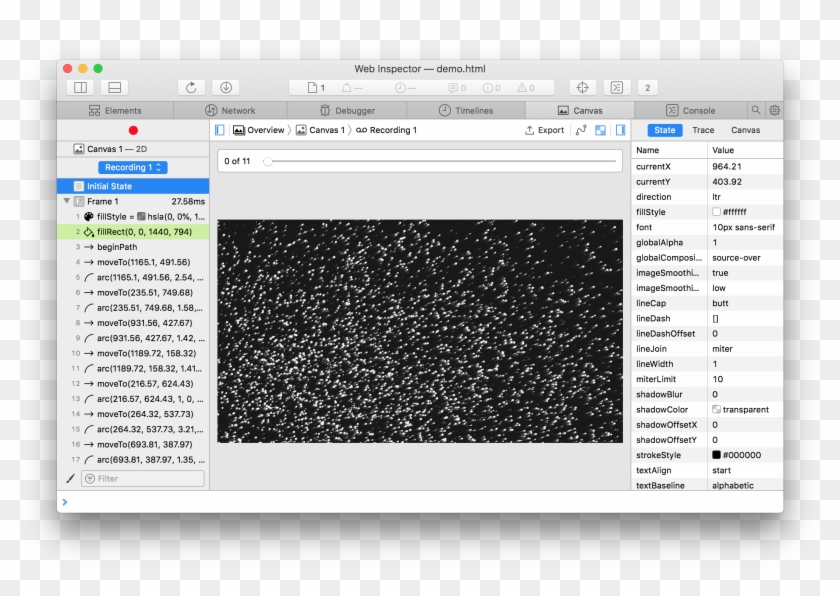Viewport: 840px width, 596px height.
Task: Toggle the right details sidebar
Action: coord(621,130)
